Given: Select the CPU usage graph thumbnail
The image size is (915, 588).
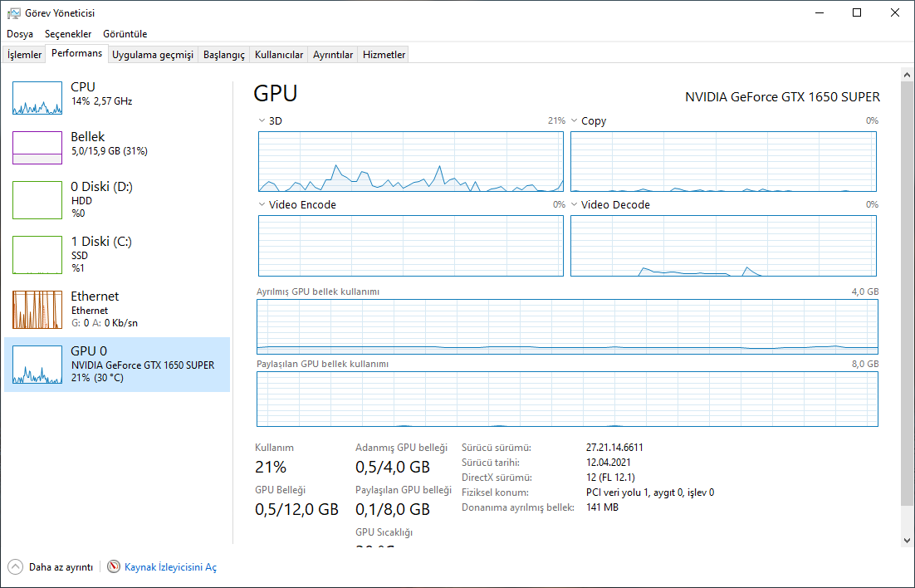Looking at the screenshot, I should point(37,98).
